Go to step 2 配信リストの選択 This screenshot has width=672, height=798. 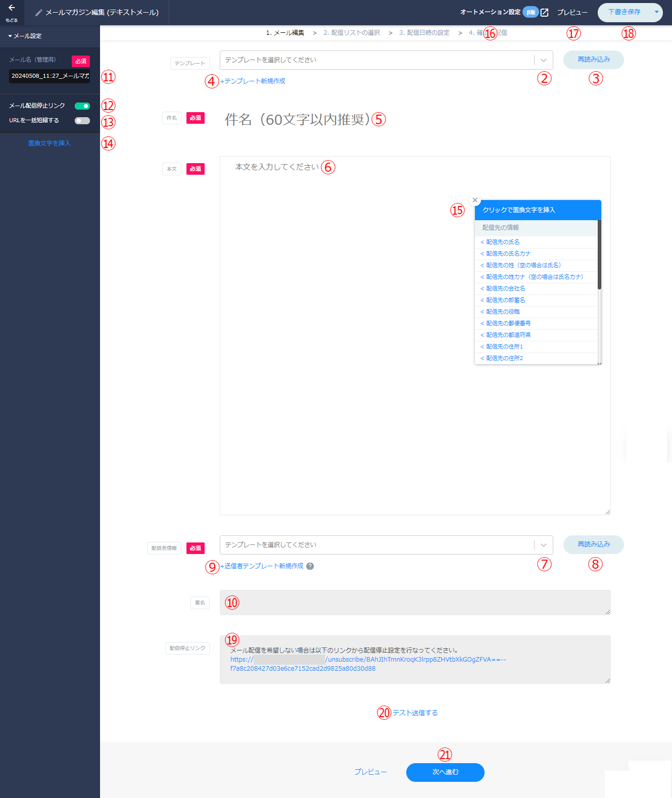click(x=352, y=33)
